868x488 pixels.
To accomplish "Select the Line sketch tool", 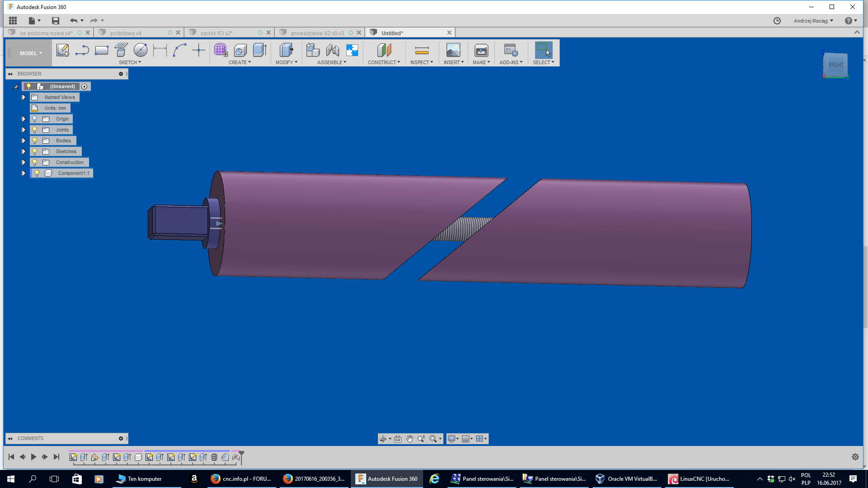I will tap(82, 50).
